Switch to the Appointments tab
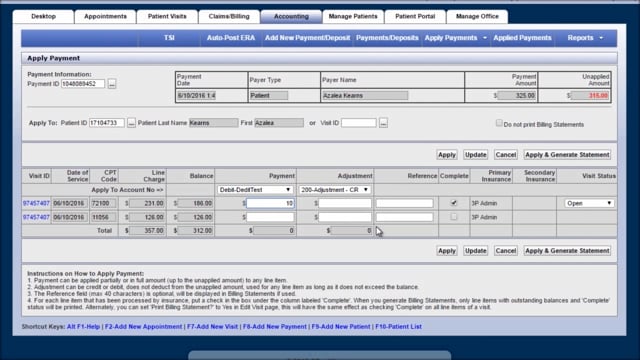Viewport: 640px width, 360px height. pos(105,16)
